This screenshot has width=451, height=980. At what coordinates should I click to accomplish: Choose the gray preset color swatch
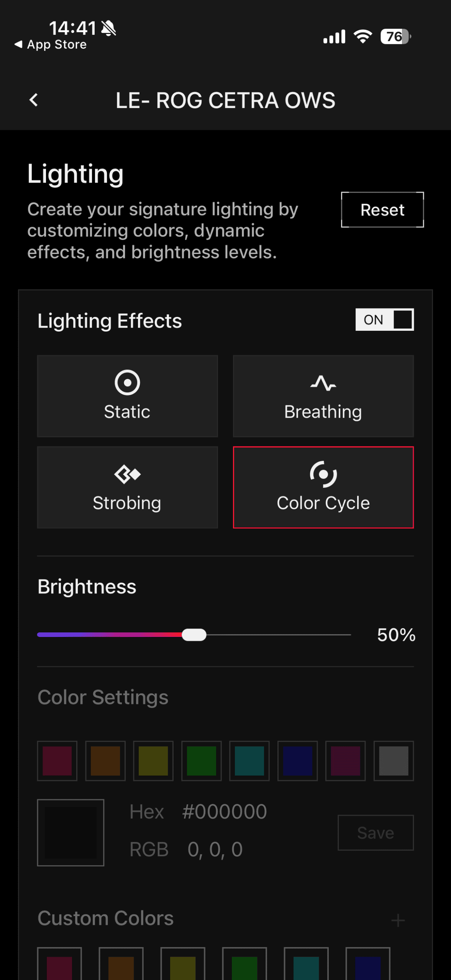tap(394, 761)
